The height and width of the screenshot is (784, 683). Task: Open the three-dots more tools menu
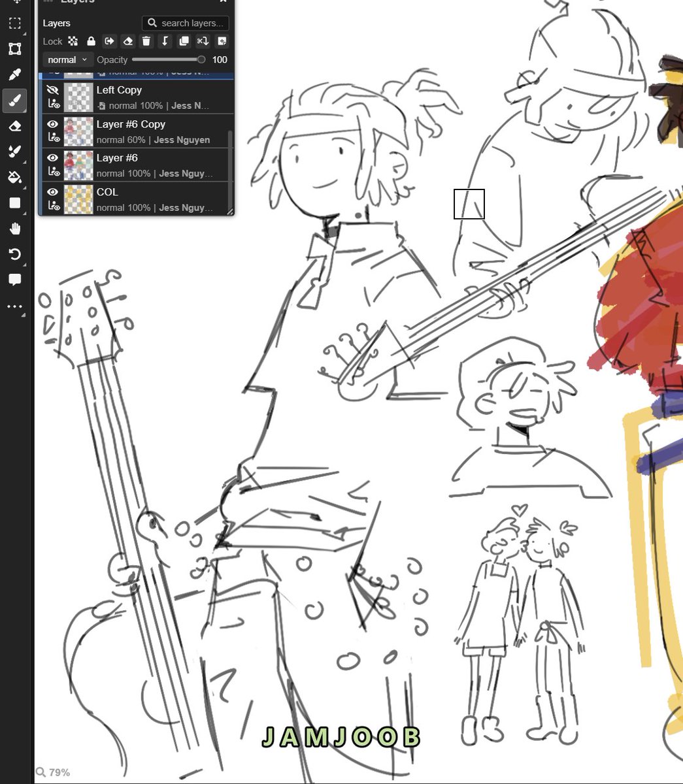(14, 306)
